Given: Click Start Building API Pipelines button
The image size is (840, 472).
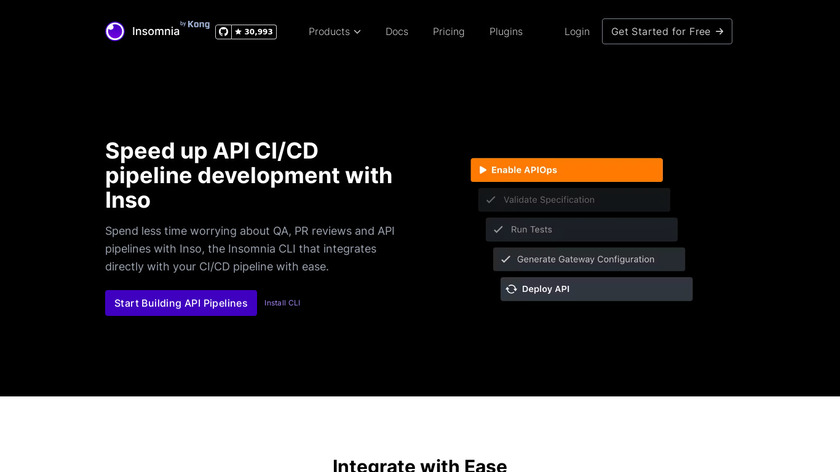Looking at the screenshot, I should (x=181, y=303).
